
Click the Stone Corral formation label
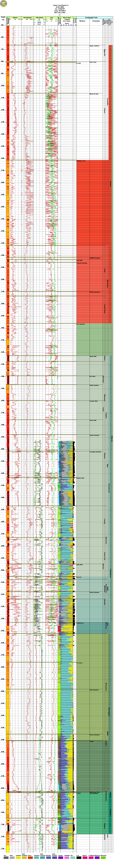pos(93,62)
